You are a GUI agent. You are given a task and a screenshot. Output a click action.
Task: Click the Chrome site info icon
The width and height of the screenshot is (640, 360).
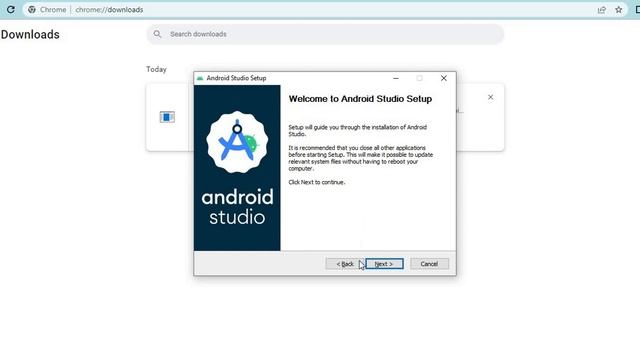point(32,9)
